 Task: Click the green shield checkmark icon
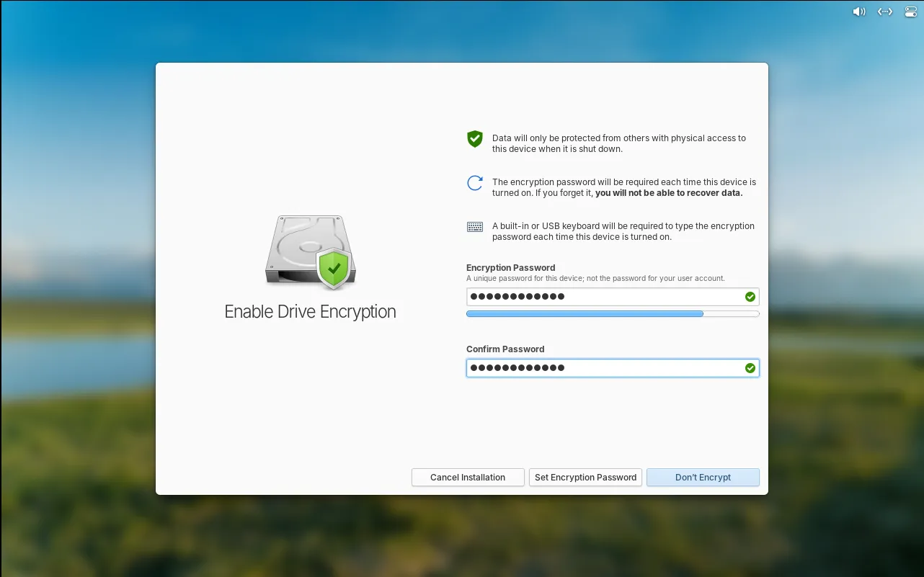[474, 139]
